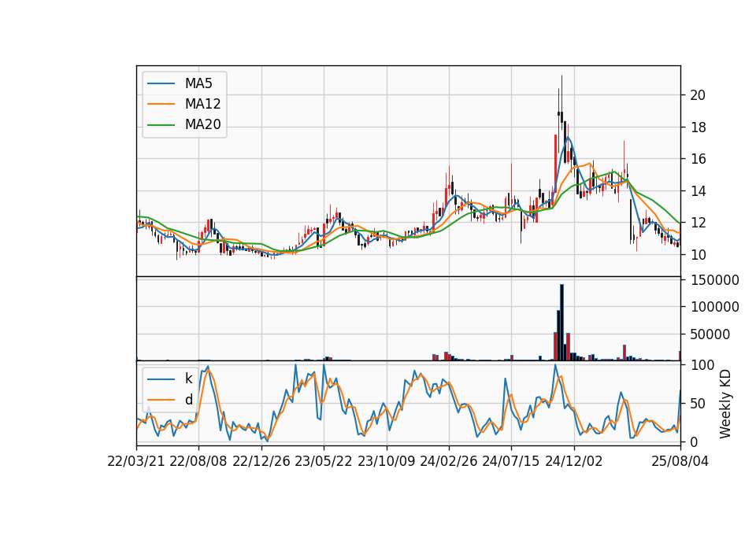Click the highest candlestick wick above 20

coord(561,94)
